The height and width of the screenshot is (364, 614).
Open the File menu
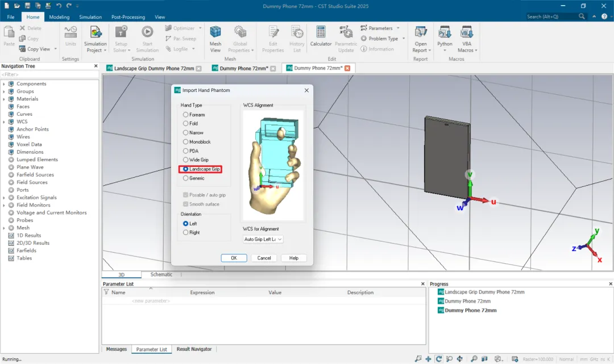click(11, 17)
